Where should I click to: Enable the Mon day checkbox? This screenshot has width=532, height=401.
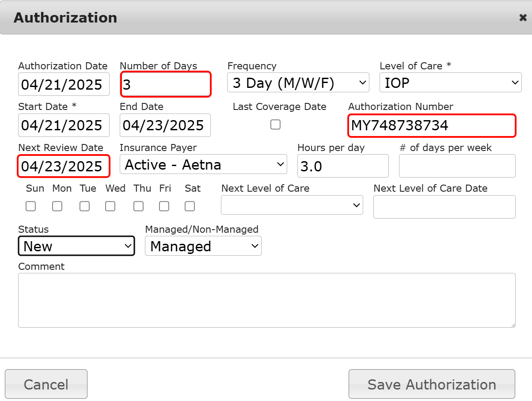click(57, 206)
